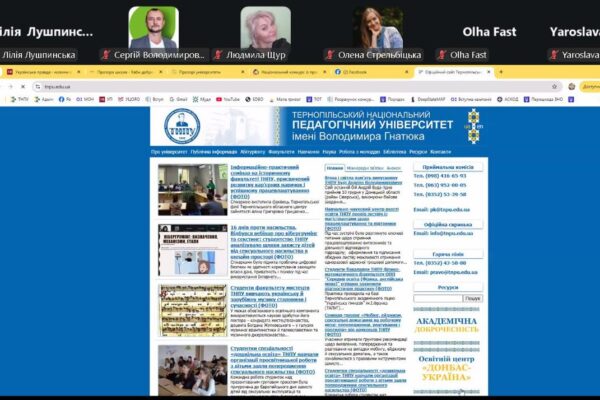
Task: Open the EDBO bookmark
Action: pos(254,100)
